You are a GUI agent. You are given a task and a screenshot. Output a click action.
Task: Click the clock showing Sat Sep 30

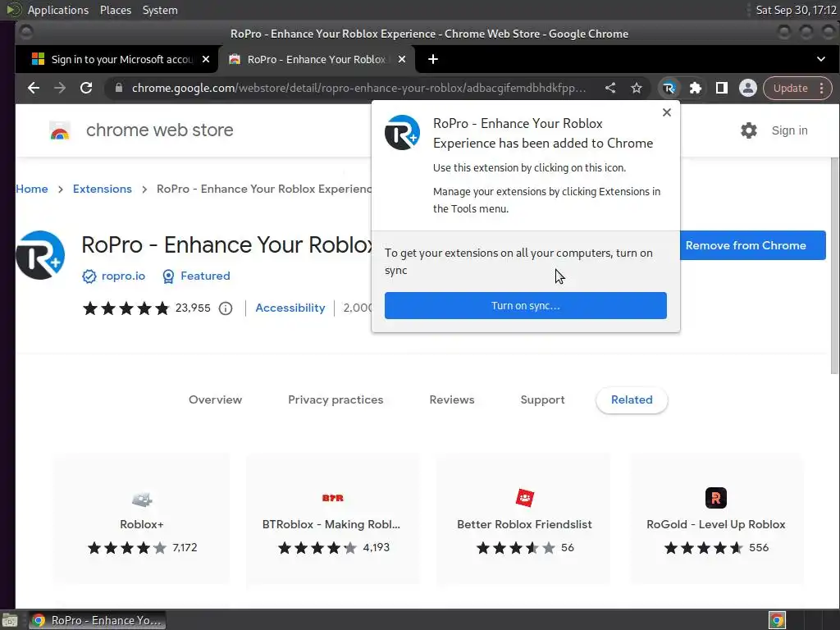(x=796, y=10)
